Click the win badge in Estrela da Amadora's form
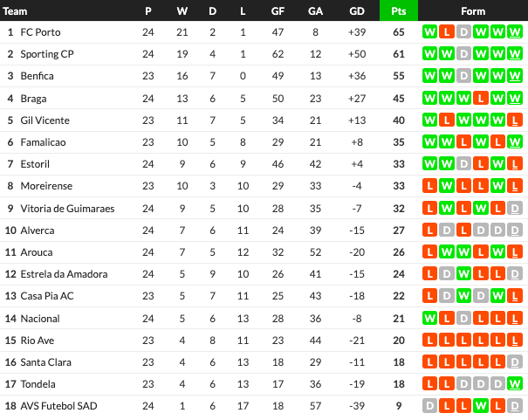 463,273
